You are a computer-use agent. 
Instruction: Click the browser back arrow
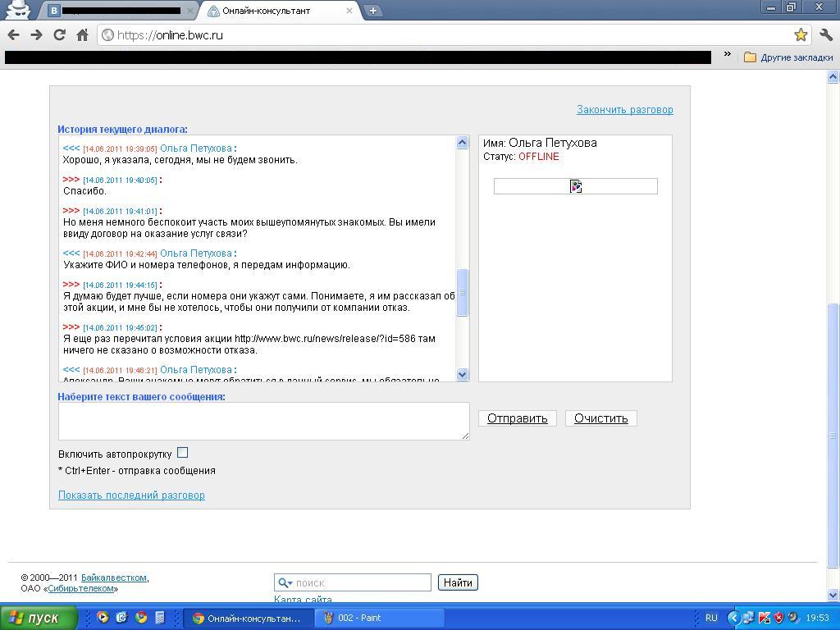tap(13, 34)
